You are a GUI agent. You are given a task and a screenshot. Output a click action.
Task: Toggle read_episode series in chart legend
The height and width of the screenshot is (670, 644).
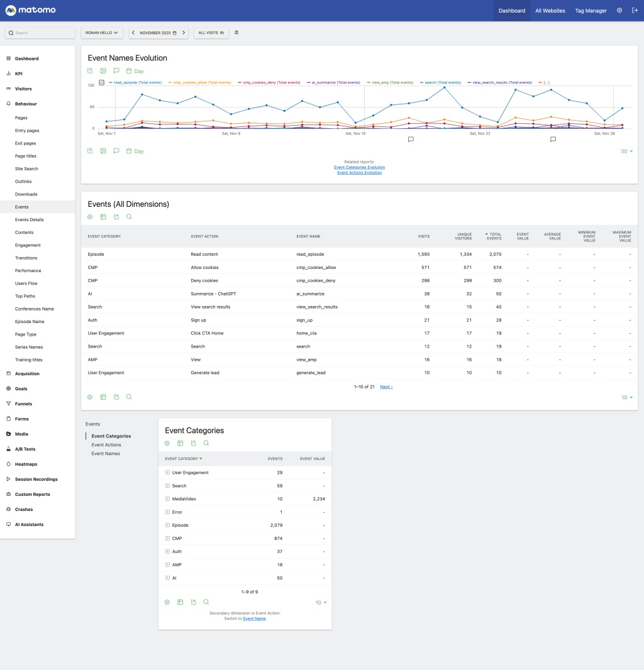pos(137,82)
